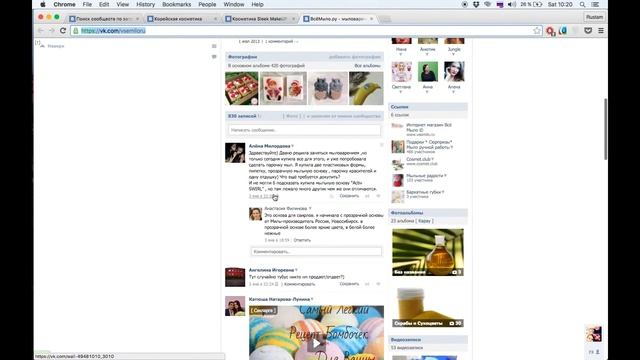
Task: Go back with the browser back arrow
Action: coord(40,31)
